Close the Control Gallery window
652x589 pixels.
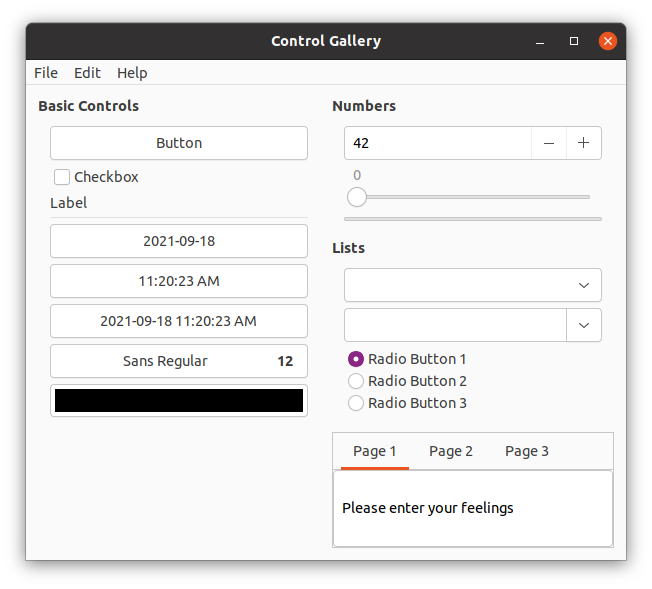[608, 41]
